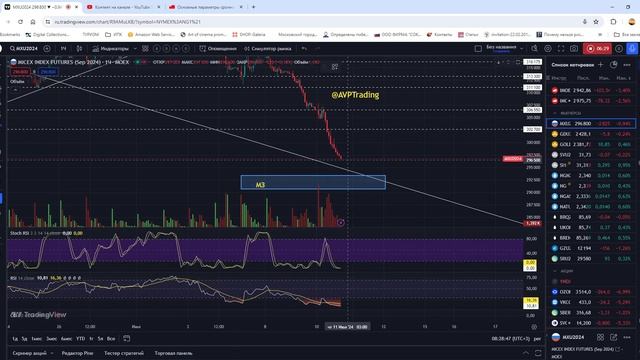Image resolution: width=640 pixels, height=360 pixels.
Task: Bookmark this page with the star icon
Action: [596, 22]
